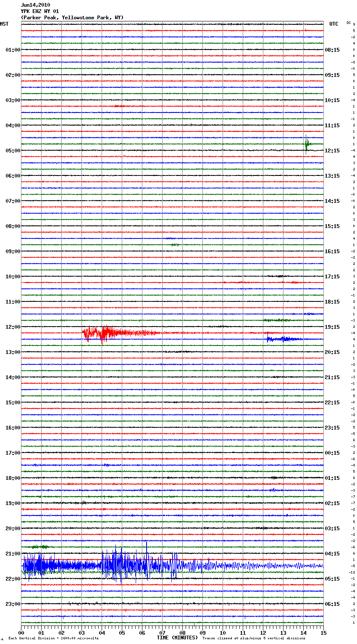
Task: Click the 15:15 UTC time label
Action: tap(332, 226)
